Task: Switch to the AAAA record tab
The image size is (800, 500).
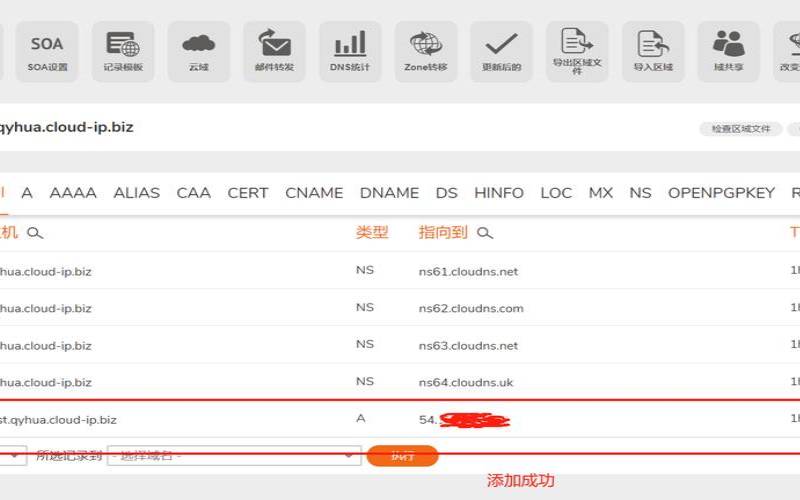Action: pos(73,193)
